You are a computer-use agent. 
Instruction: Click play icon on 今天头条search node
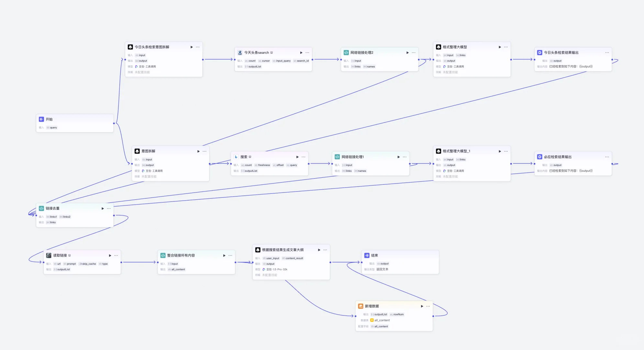(301, 52)
